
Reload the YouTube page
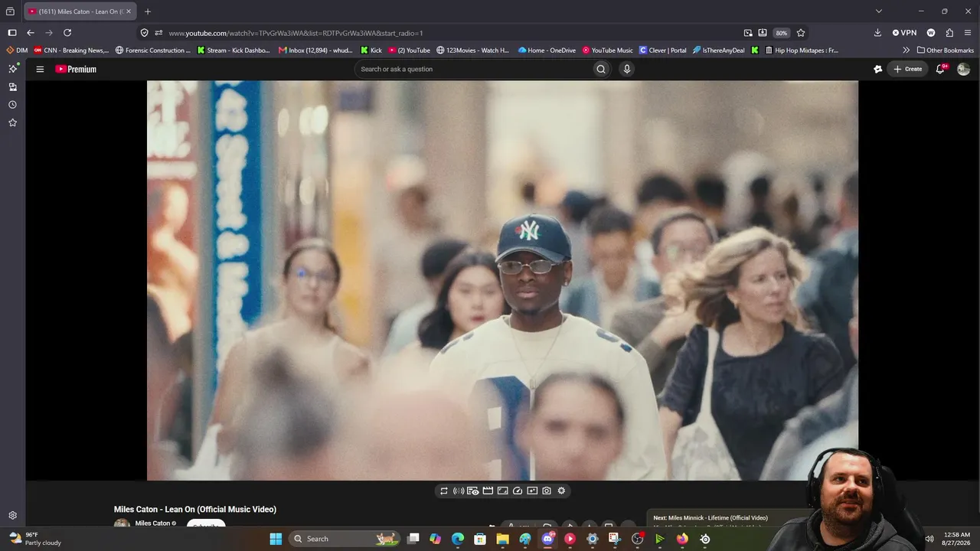(x=67, y=33)
